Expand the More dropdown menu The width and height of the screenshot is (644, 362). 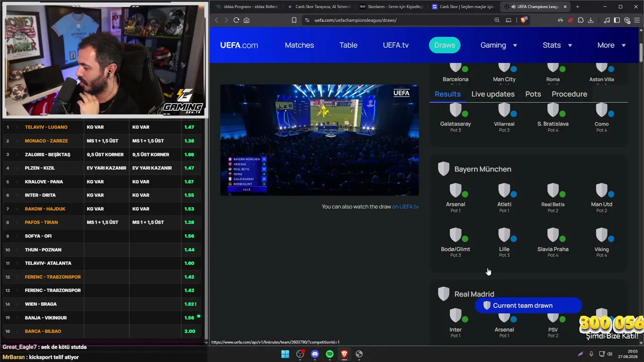click(x=611, y=45)
